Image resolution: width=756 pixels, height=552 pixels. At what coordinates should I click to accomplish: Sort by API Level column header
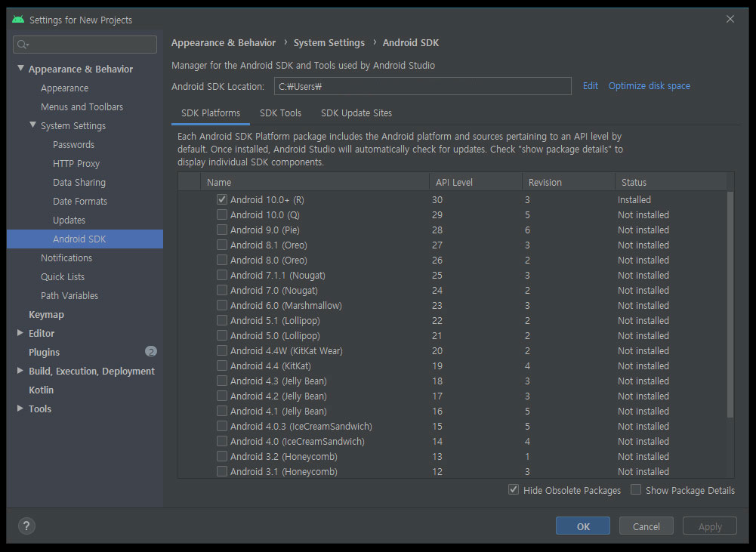point(475,182)
